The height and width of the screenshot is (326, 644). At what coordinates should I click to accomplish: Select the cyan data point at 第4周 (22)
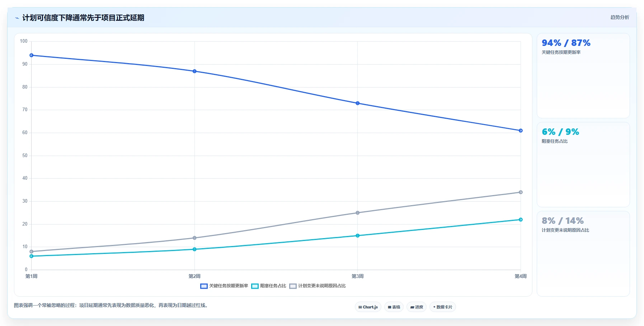pos(521,219)
